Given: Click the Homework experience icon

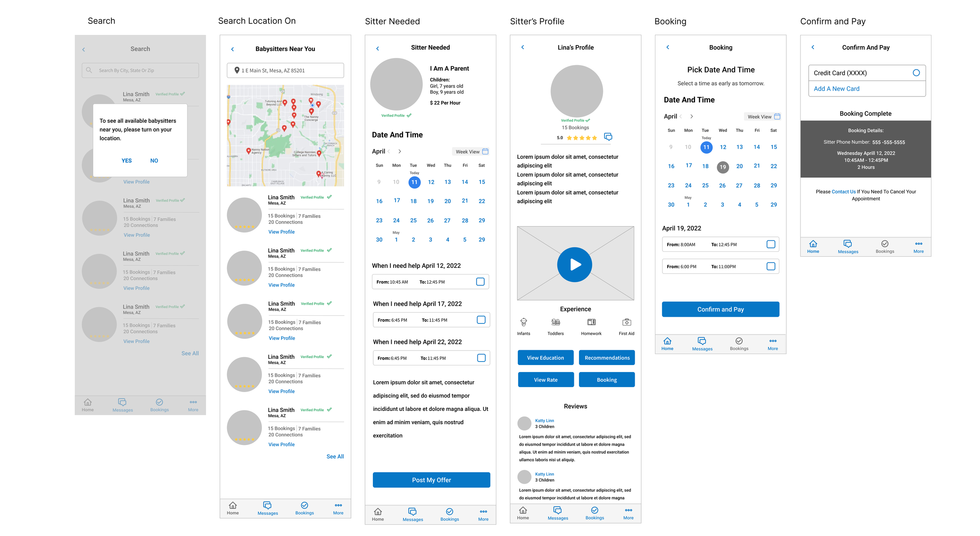Looking at the screenshot, I should tap(591, 322).
